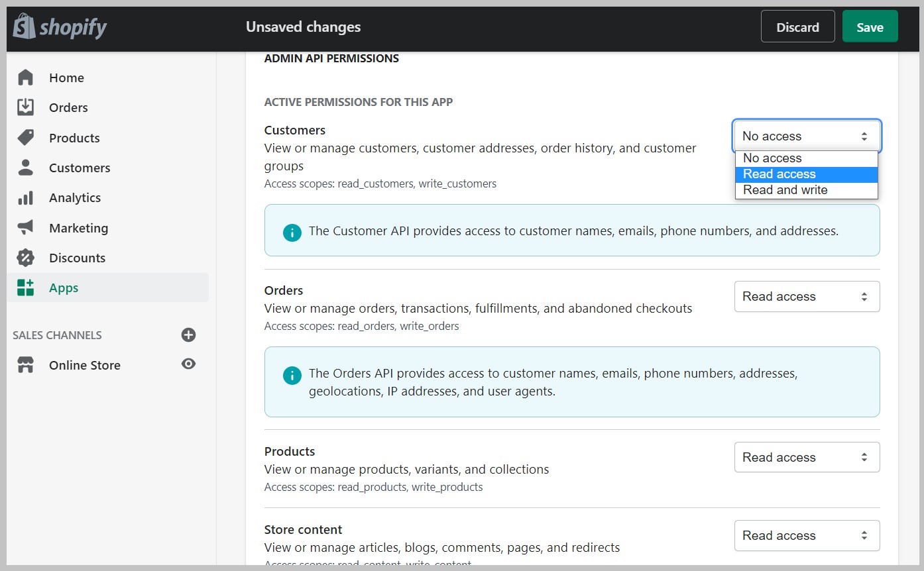Click 'View or manage products, variants, and collections'
Screen dimensions: 924x571
click(x=407, y=469)
